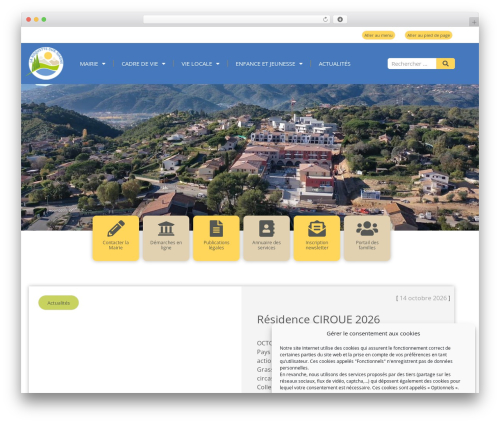Click the green Actualités tag
Screen dimensions: 500x423
tap(58, 303)
